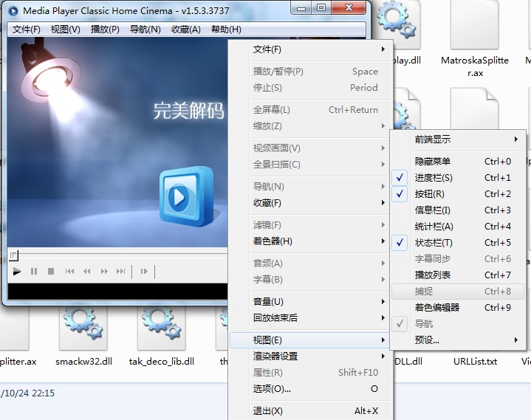Toggle 隐藏菜单 option
Viewport: 531px width, 420px height.
coord(457,162)
